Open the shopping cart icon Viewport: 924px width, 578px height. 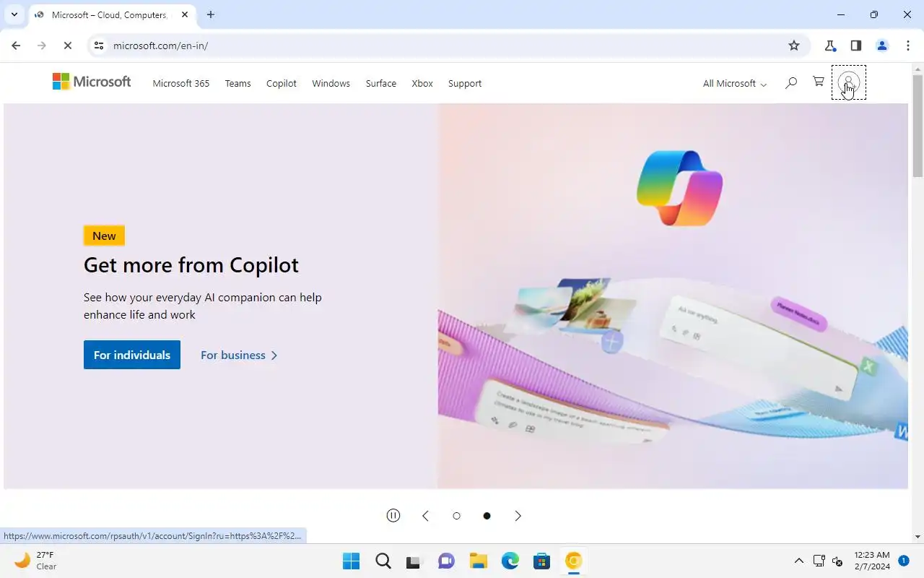(818, 82)
